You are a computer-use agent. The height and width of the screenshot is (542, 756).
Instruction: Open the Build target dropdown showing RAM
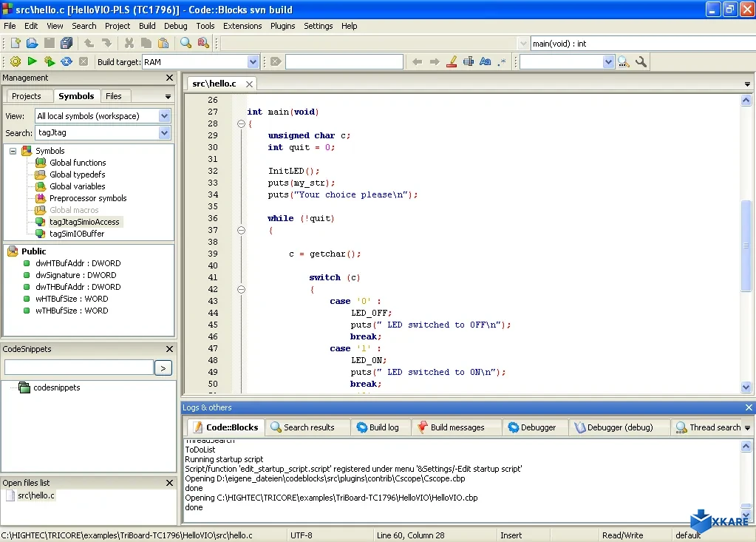[253, 61]
